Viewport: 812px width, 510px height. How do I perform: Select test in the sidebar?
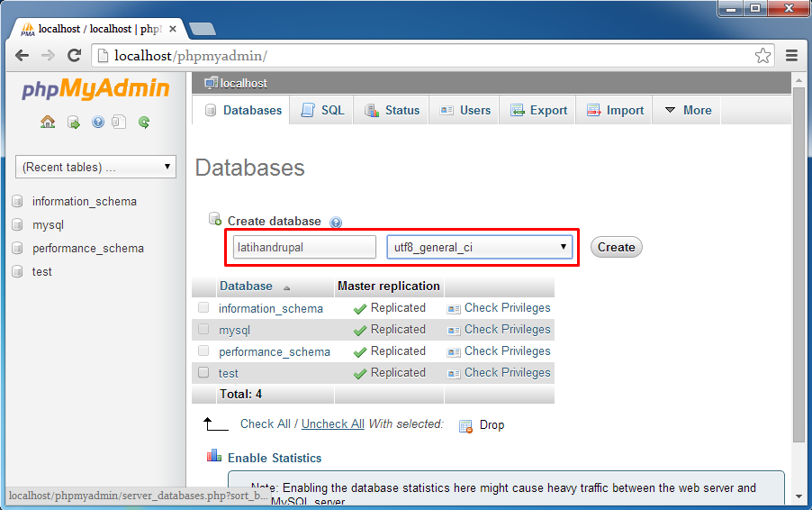coord(42,272)
